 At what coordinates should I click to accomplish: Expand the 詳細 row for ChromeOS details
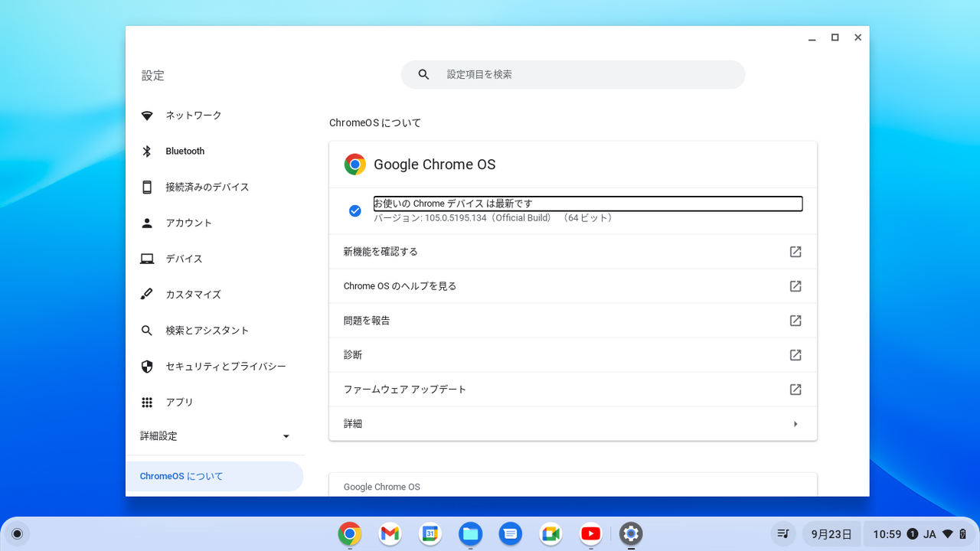click(573, 423)
